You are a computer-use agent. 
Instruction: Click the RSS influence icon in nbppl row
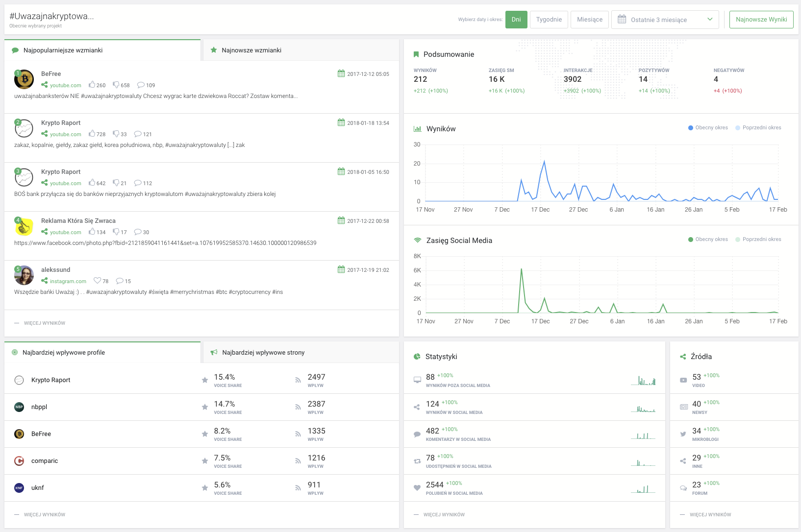(x=298, y=407)
